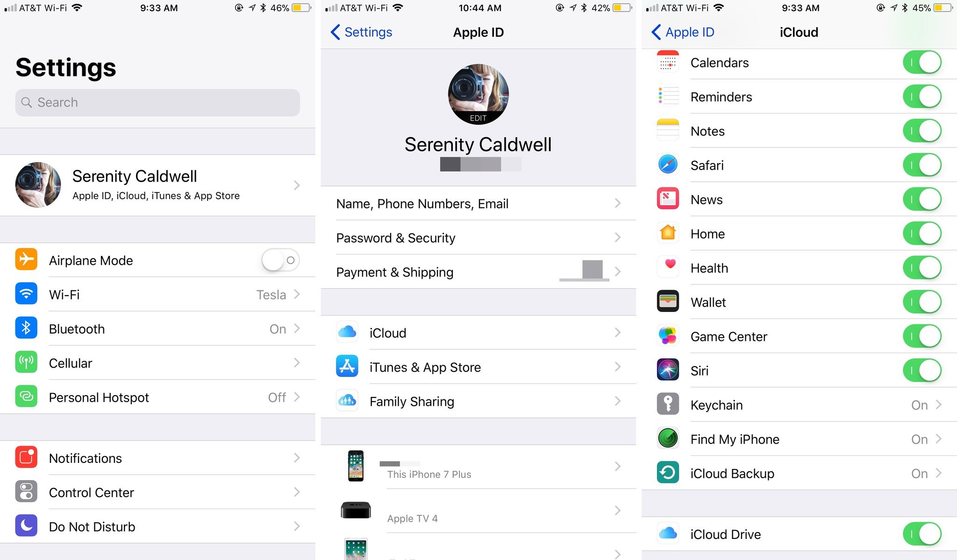957x560 pixels.
Task: Search settings using the search bar
Action: click(156, 102)
